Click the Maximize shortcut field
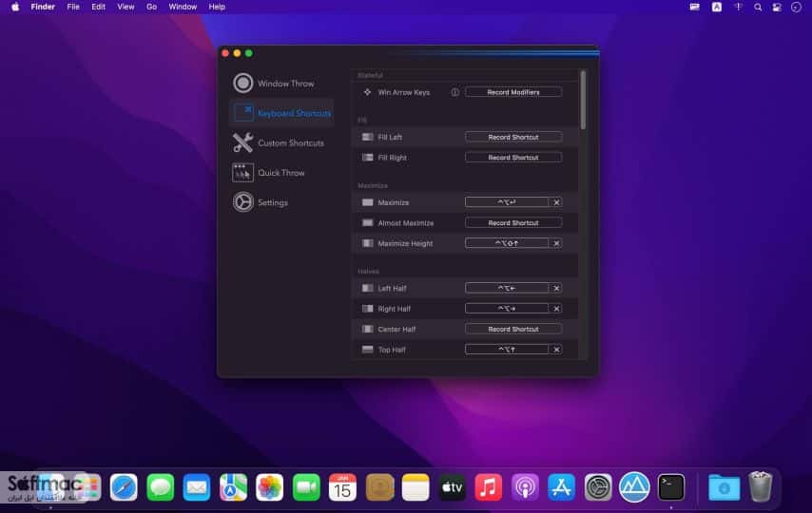Viewport: 812px width, 513px height. (507, 202)
